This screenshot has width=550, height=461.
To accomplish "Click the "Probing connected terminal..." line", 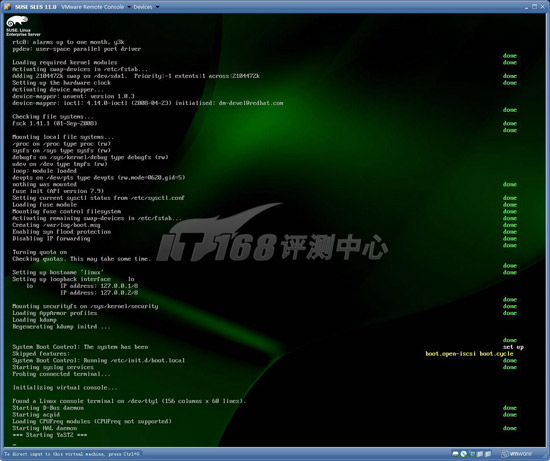I will (x=61, y=374).
